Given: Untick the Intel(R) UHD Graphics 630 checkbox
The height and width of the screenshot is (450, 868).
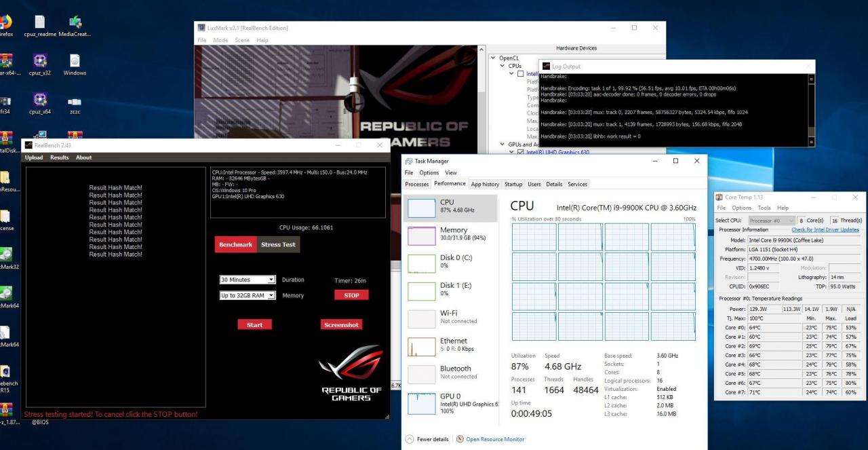Looking at the screenshot, I should click(x=521, y=152).
